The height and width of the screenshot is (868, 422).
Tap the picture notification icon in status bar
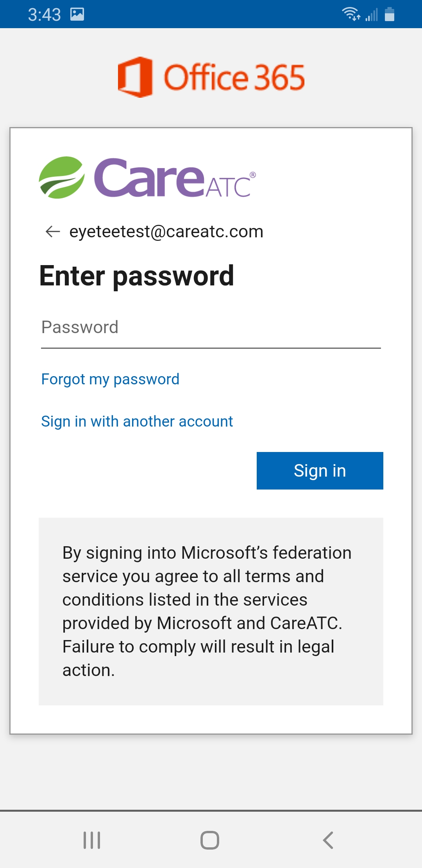[77, 14]
